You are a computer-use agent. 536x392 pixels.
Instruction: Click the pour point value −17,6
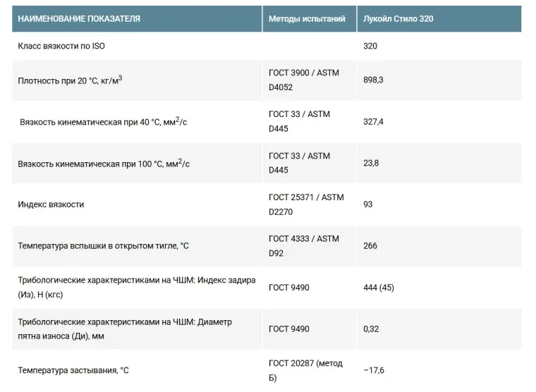tap(374, 370)
